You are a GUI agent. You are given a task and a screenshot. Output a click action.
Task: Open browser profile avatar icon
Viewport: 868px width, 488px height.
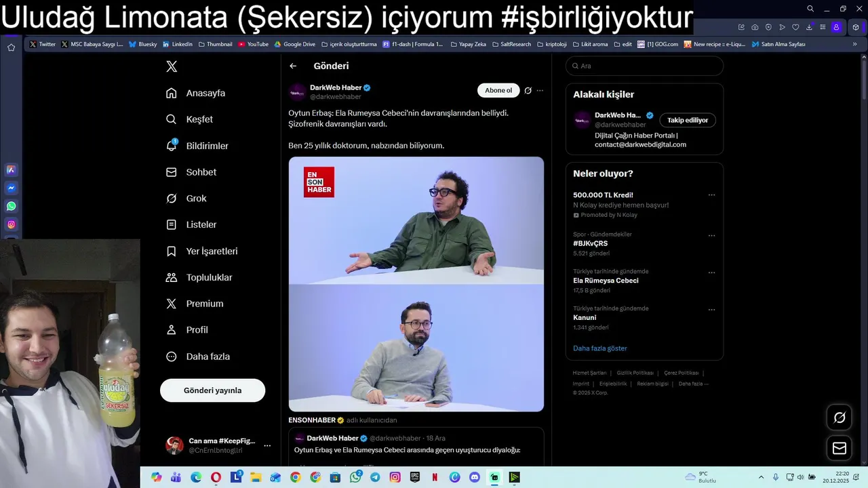(x=836, y=27)
